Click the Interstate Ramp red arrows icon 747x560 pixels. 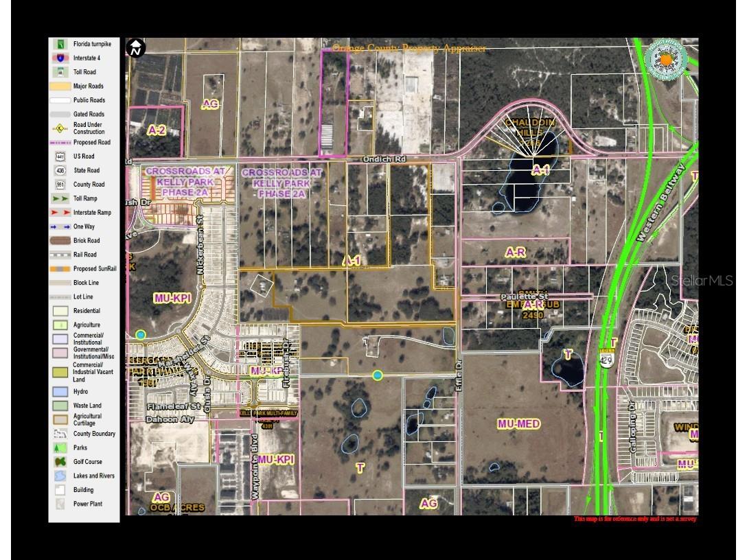pos(60,212)
